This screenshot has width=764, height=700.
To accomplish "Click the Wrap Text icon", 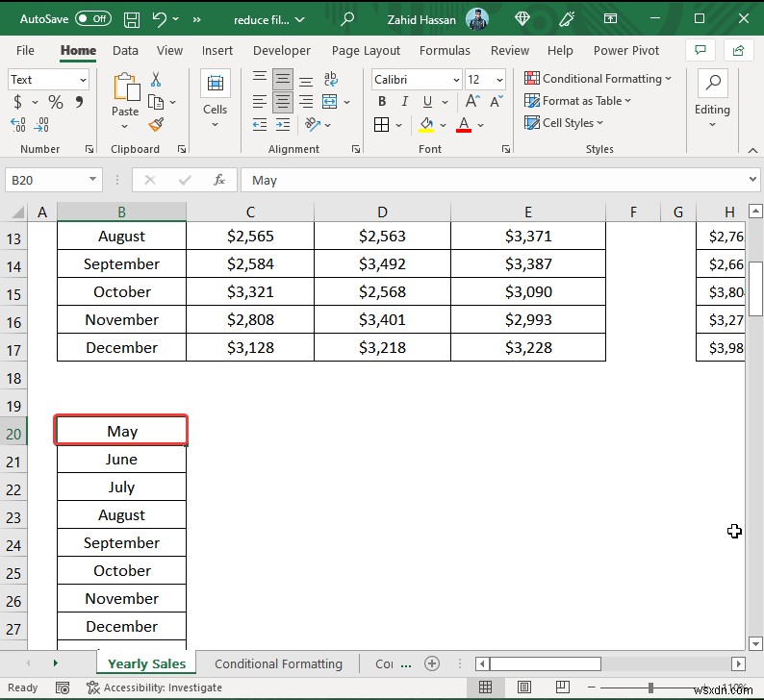I will (329, 79).
